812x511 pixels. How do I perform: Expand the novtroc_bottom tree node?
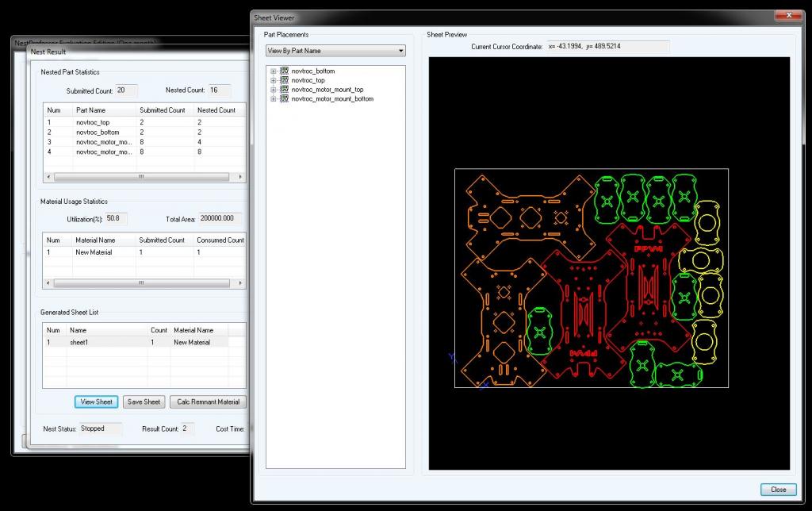click(274, 71)
